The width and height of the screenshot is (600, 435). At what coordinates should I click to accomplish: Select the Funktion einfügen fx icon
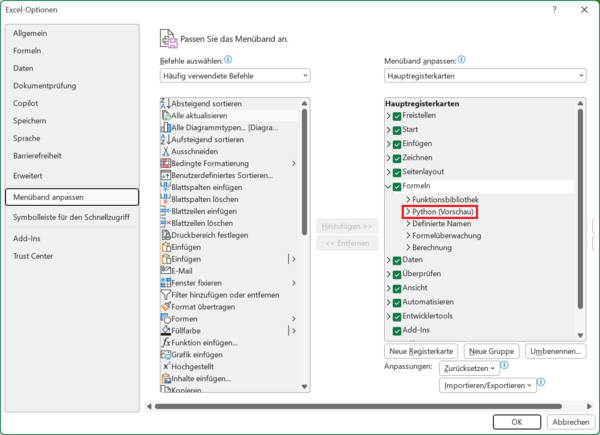(x=165, y=343)
